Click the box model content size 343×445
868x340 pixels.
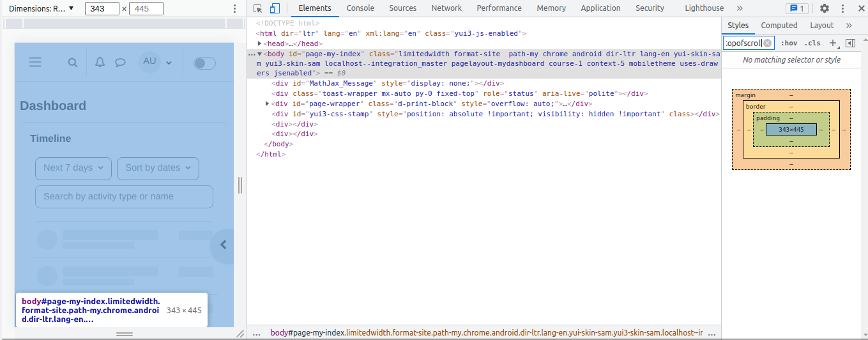pyautogui.click(x=791, y=129)
